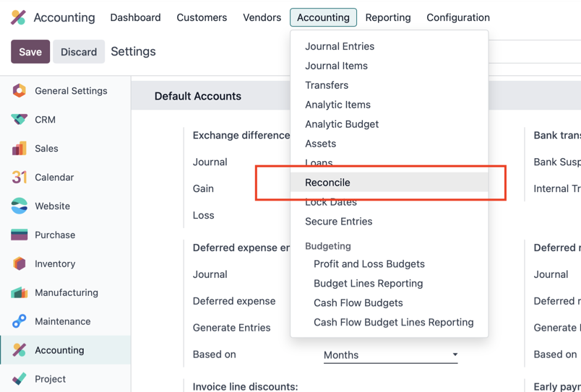Open Cash Flow Budgets entry
This screenshot has height=392, width=581.
coord(390,302)
